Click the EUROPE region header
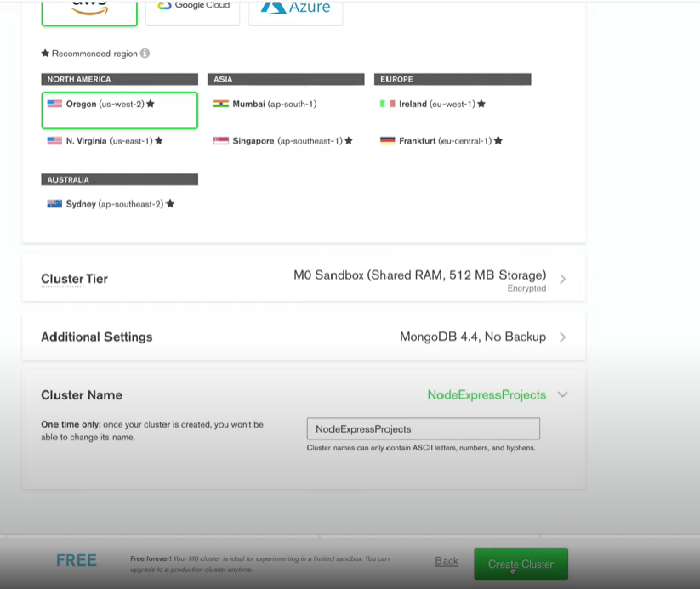The height and width of the screenshot is (589, 700). (x=452, y=79)
